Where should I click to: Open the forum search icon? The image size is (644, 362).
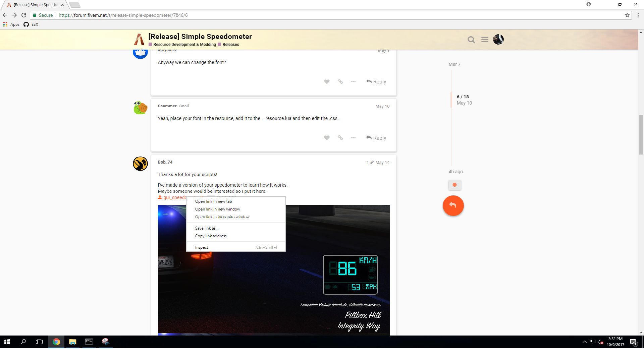click(x=471, y=40)
